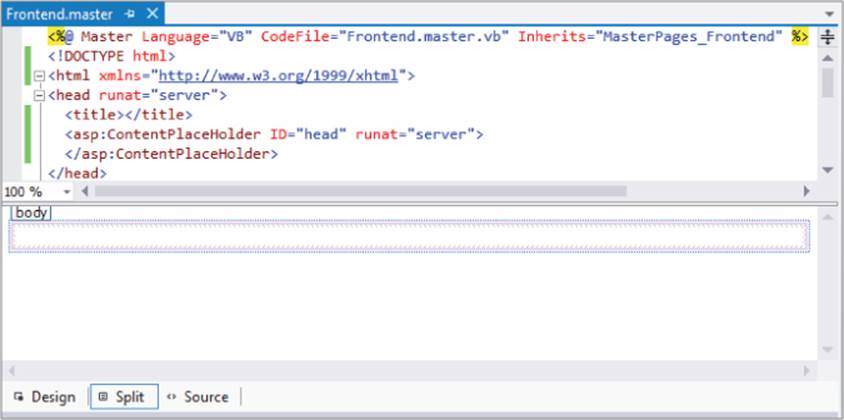Click the <title></title> element text
Screen dimensions: 844x420
(x=129, y=115)
